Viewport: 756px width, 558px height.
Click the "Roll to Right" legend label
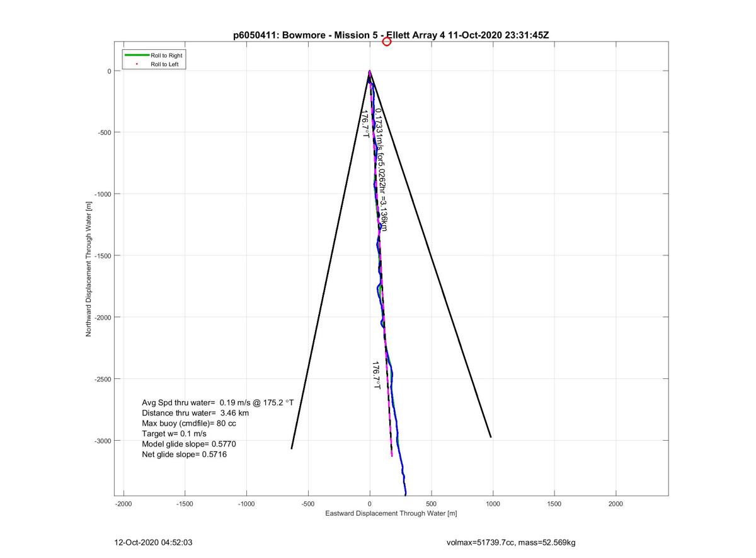coord(167,55)
